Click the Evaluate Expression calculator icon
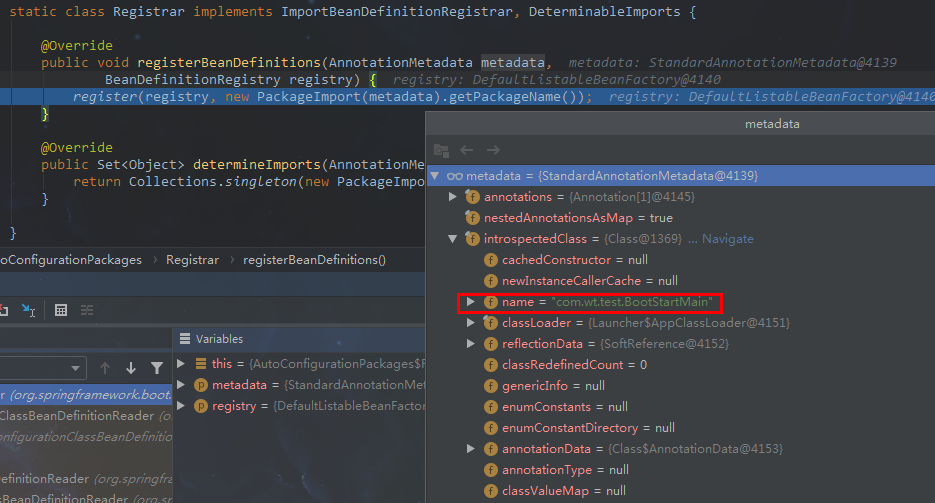 click(61, 310)
